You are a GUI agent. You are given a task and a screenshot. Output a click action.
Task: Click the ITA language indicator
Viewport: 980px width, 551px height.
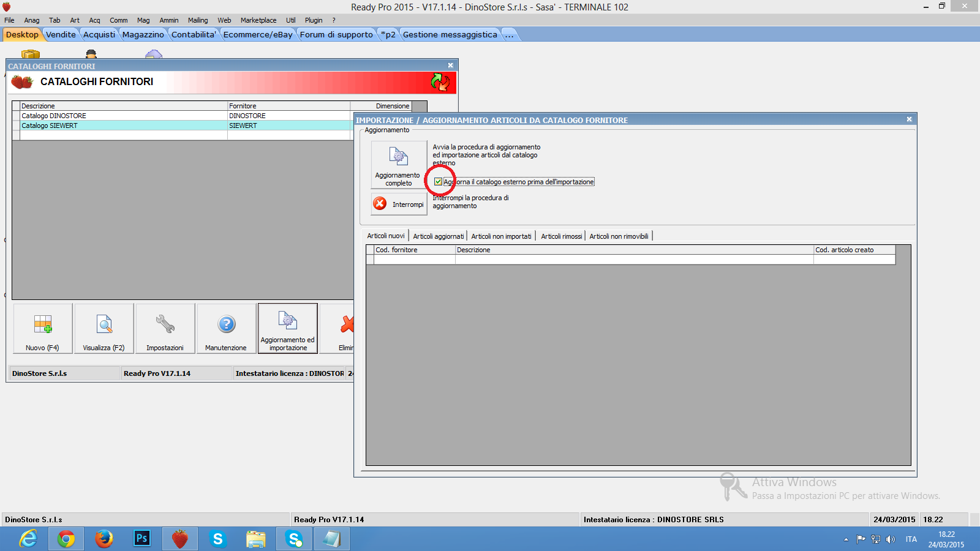point(911,539)
